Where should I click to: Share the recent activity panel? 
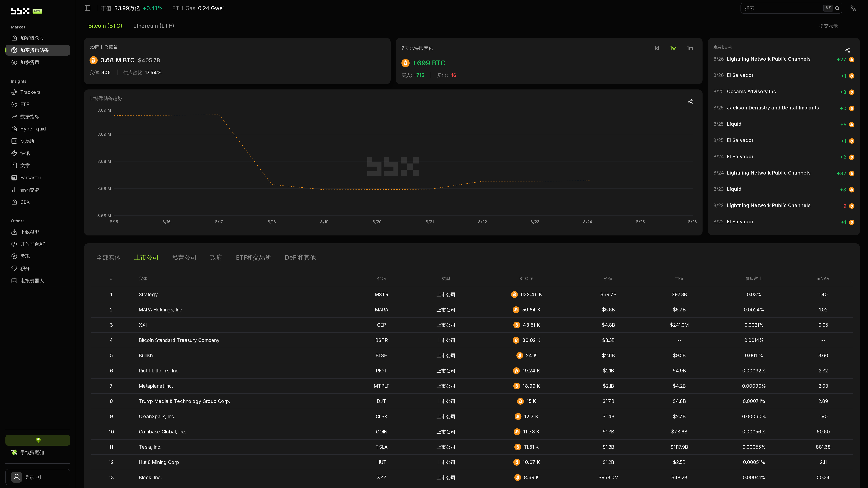(x=847, y=50)
